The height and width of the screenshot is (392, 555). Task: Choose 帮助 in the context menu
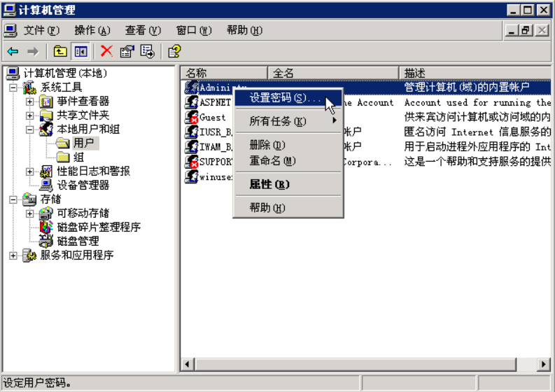click(x=288, y=207)
